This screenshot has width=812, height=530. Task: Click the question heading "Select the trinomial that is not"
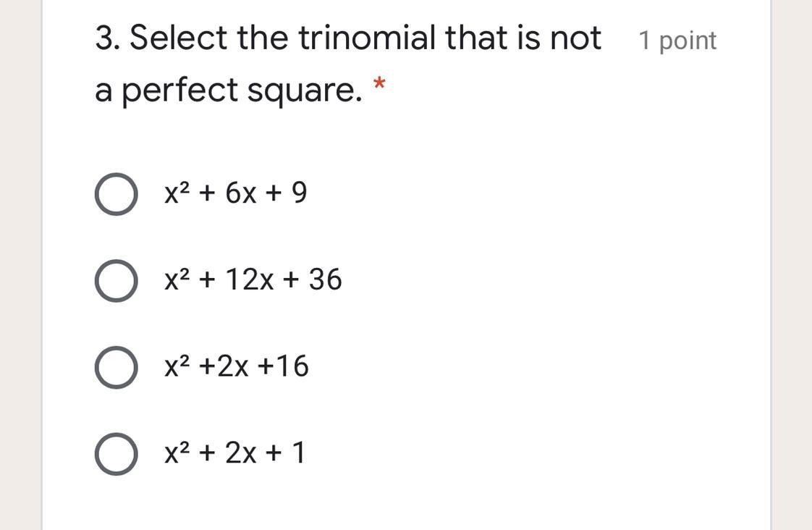point(365,38)
